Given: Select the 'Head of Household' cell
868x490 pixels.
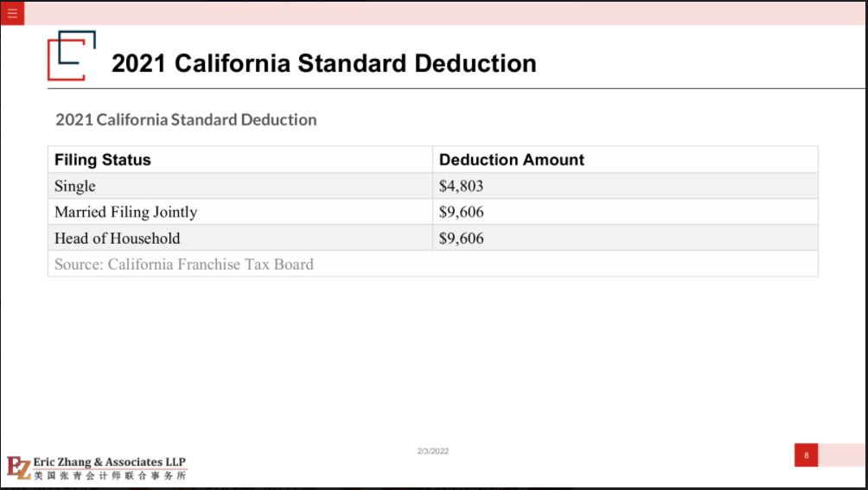Looking at the screenshot, I should pyautogui.click(x=240, y=238).
